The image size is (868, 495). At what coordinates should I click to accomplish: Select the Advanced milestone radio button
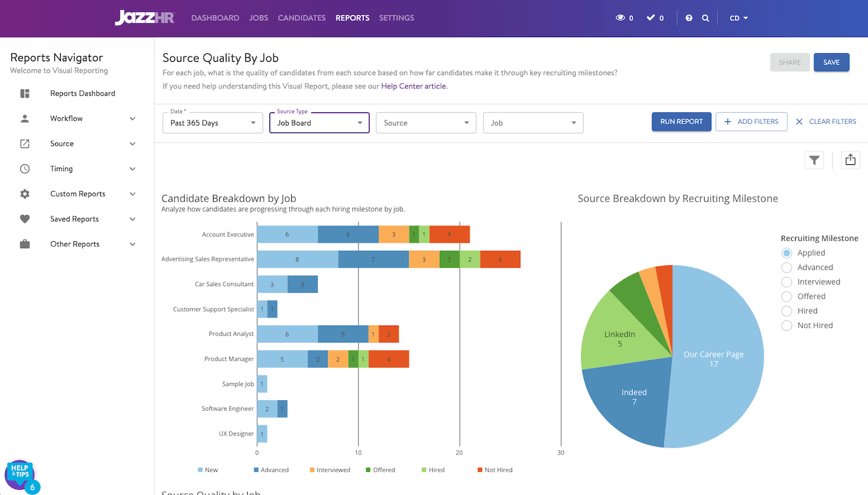pyautogui.click(x=786, y=267)
